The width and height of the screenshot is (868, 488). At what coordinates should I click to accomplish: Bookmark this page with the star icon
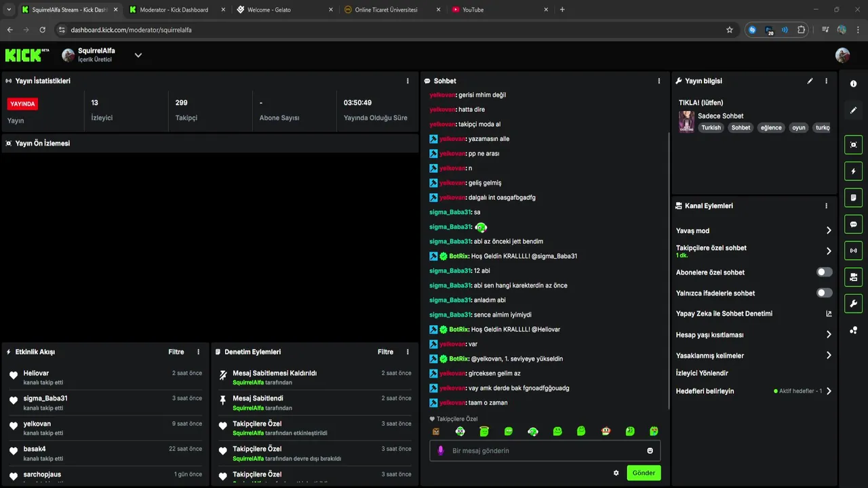coord(730,30)
